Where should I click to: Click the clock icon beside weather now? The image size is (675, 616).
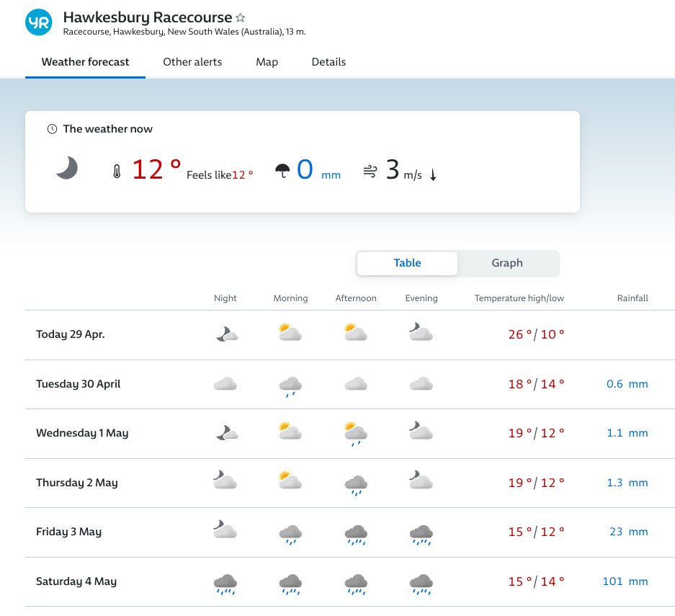coord(52,129)
